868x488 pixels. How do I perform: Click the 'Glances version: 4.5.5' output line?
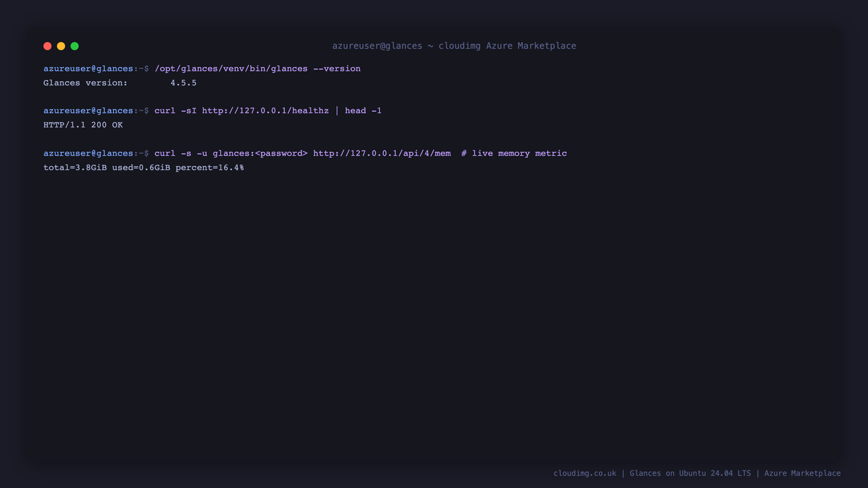120,83
